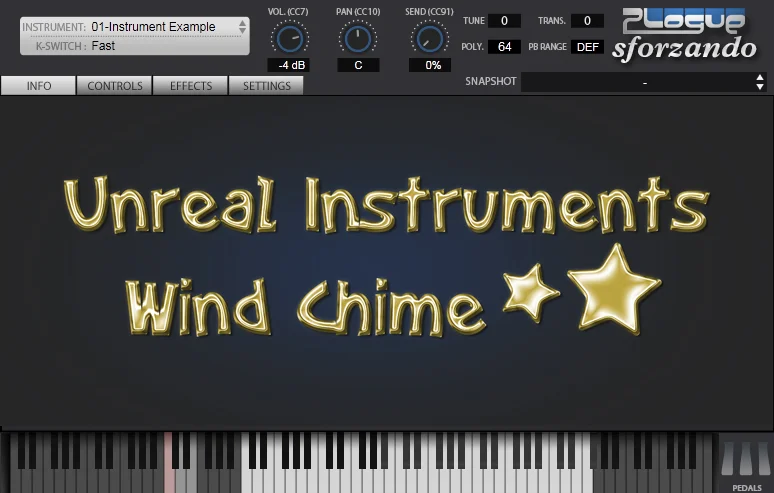Click the TRANS. transpose value field
Screen dimensions: 774x493
pyautogui.click(x=587, y=21)
